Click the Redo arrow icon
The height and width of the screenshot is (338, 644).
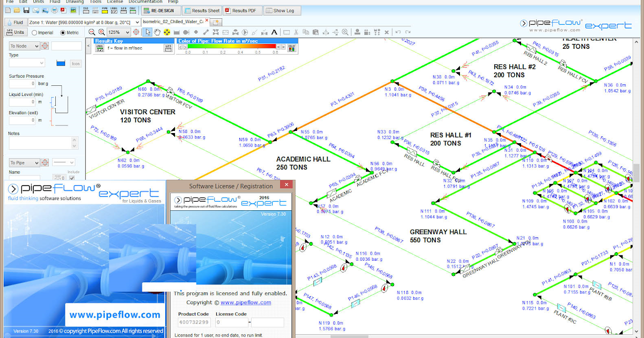(407, 32)
